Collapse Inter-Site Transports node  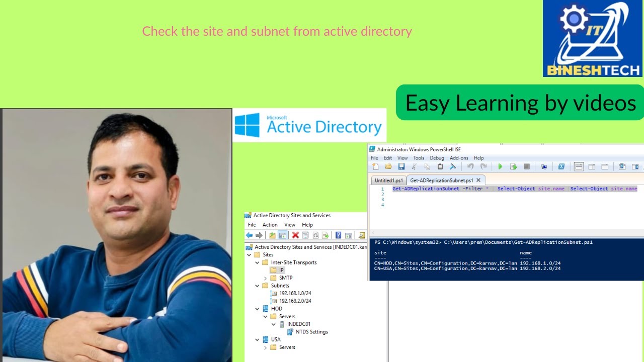point(257,262)
